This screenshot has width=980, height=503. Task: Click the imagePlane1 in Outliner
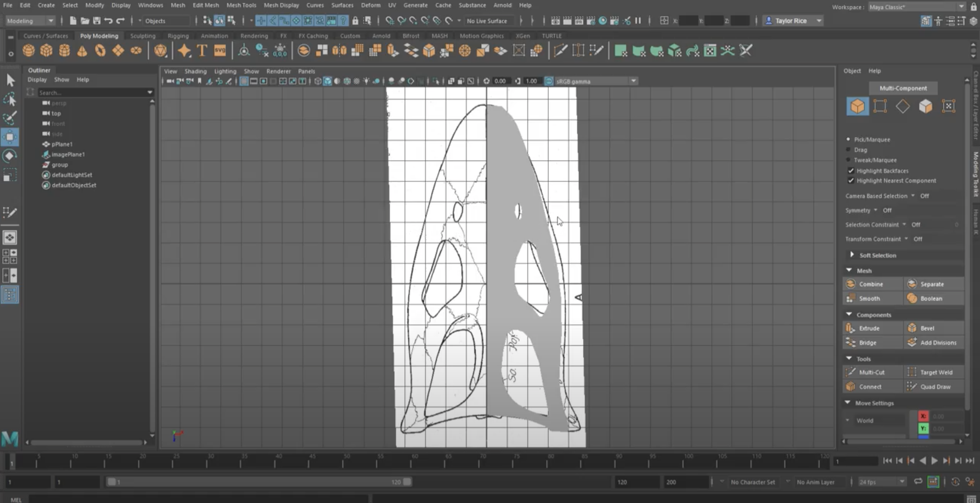click(x=69, y=154)
